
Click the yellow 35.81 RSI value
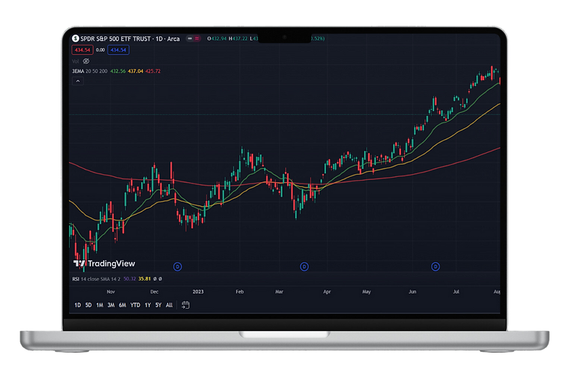[144, 279]
